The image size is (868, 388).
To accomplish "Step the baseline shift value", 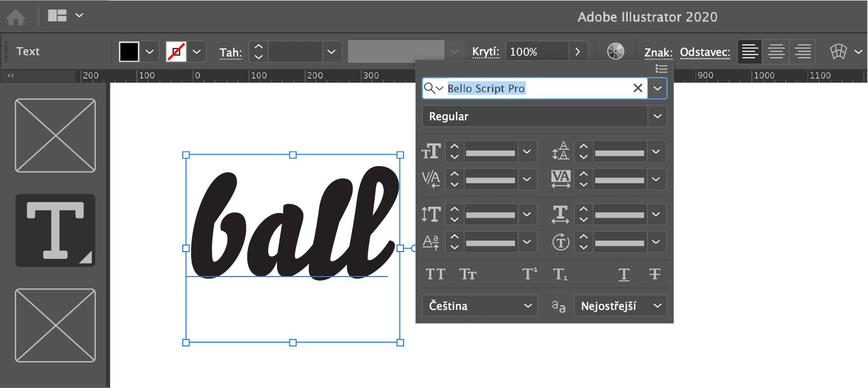I will 455,242.
